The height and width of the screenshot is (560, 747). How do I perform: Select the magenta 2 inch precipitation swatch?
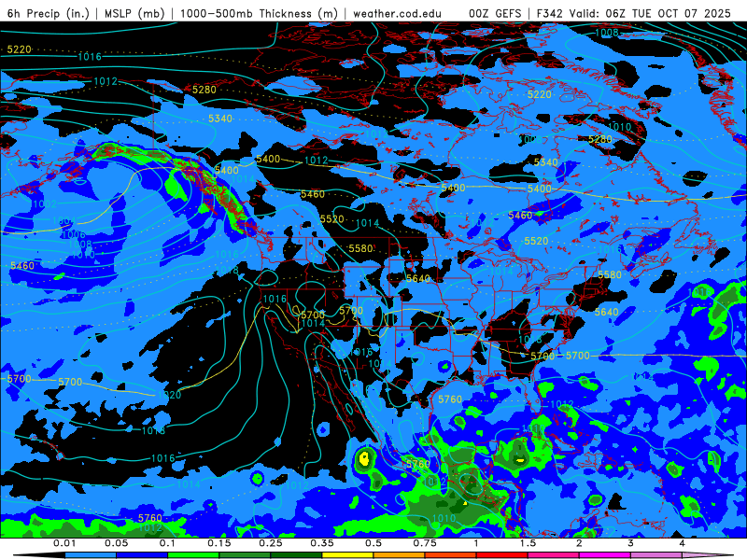pos(605,555)
